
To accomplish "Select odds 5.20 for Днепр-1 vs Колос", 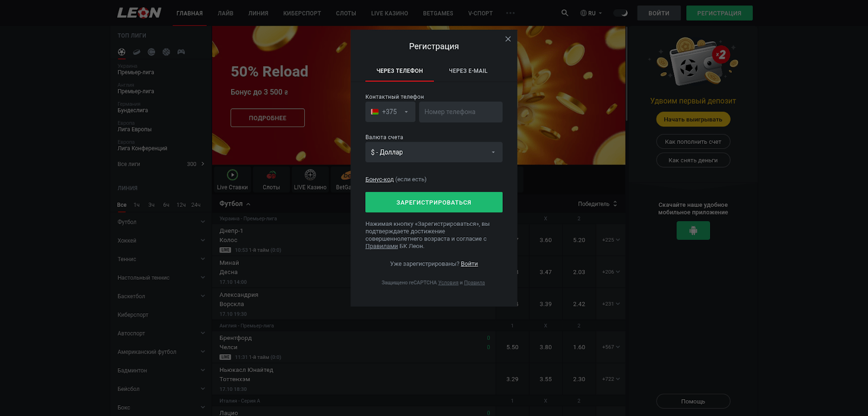I will point(579,240).
